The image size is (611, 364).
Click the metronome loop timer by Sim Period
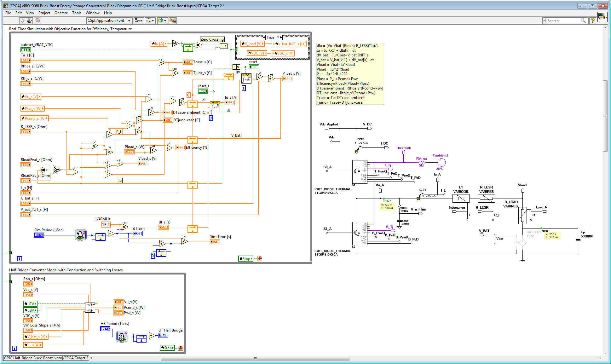[x=80, y=235]
